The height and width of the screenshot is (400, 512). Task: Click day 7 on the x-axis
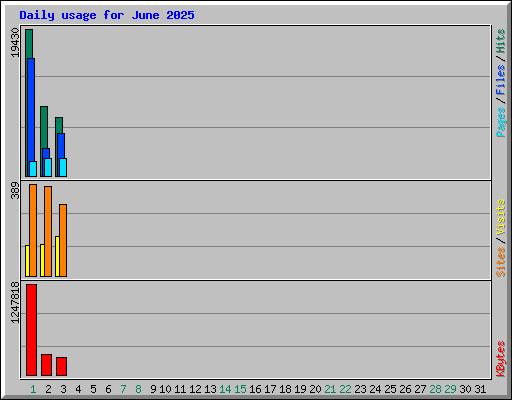[123, 389]
